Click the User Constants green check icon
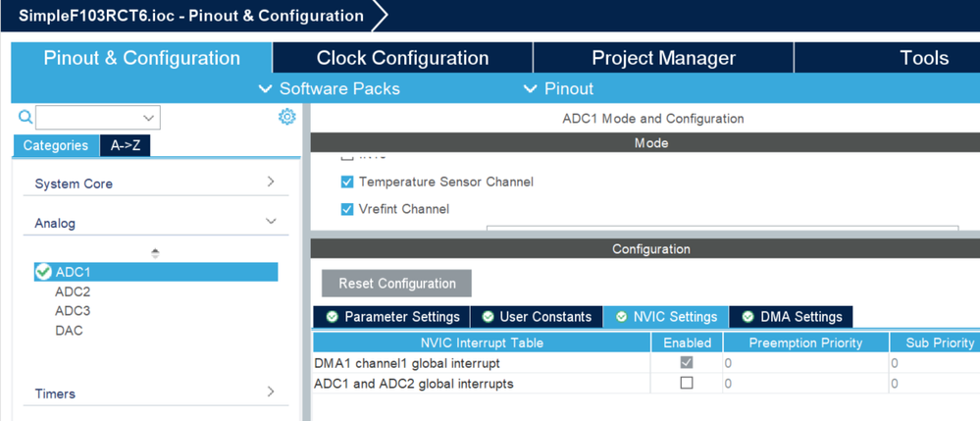 (x=488, y=317)
